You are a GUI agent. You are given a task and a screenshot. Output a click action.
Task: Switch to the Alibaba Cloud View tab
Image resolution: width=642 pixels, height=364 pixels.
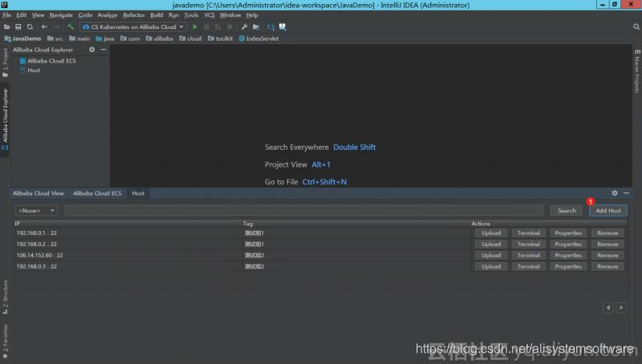coord(39,193)
